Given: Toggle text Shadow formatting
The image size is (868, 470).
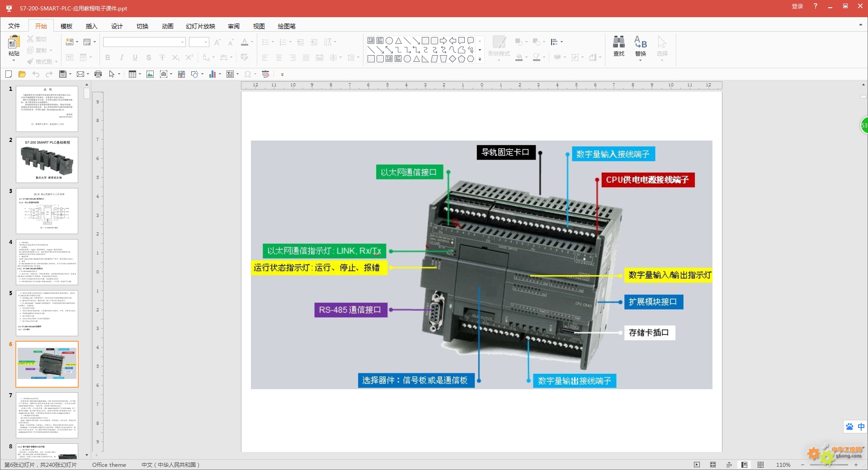Looking at the screenshot, I should click(148, 57).
